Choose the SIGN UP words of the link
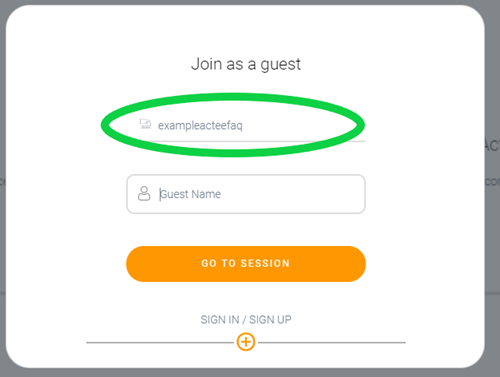The height and width of the screenshot is (377, 500). pos(270,320)
